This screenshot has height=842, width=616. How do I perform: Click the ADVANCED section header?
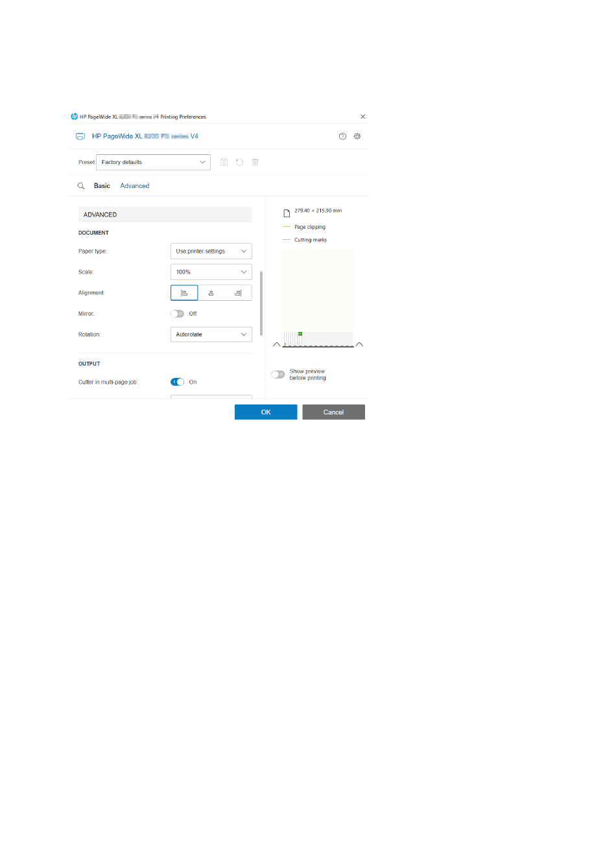(165, 215)
